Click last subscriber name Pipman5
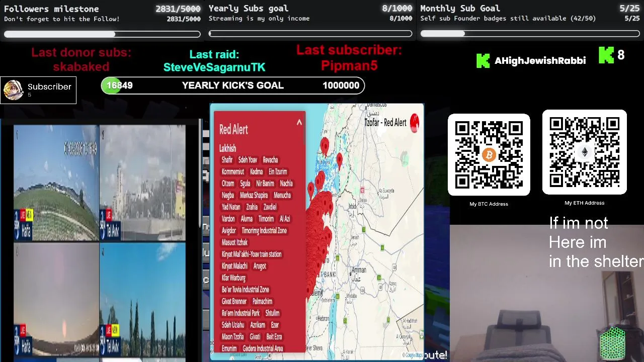 pos(349,65)
